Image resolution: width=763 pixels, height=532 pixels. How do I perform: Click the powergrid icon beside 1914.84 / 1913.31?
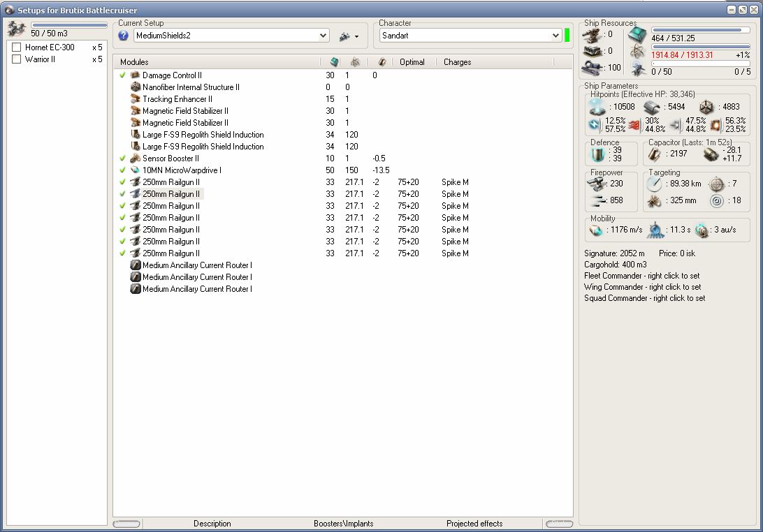(x=637, y=51)
